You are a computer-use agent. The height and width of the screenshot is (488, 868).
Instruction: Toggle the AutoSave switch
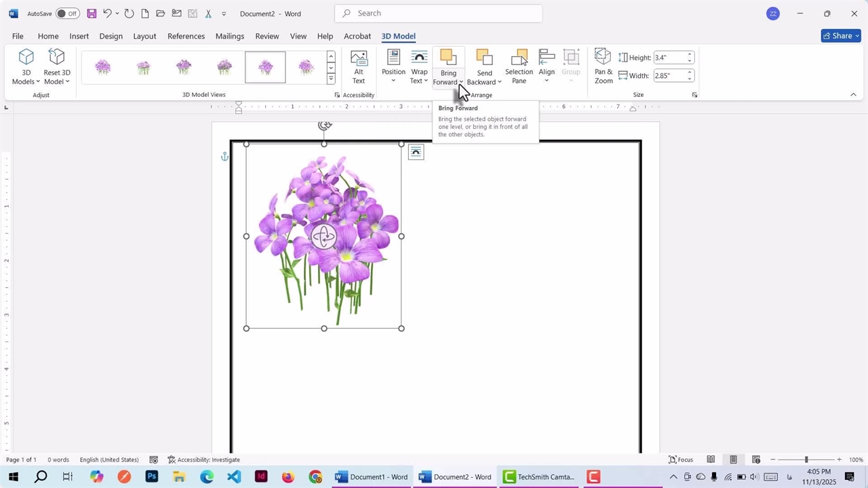[67, 14]
